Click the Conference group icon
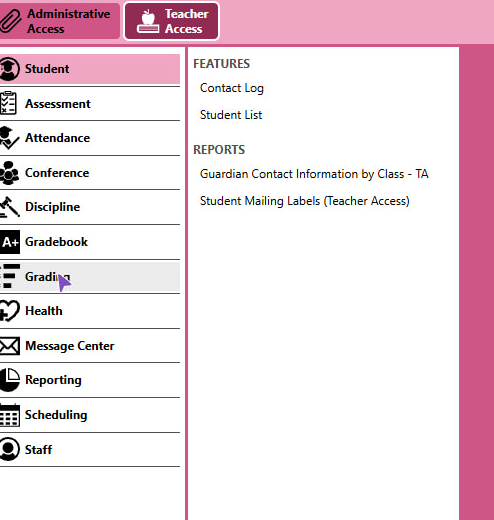 pos(10,173)
